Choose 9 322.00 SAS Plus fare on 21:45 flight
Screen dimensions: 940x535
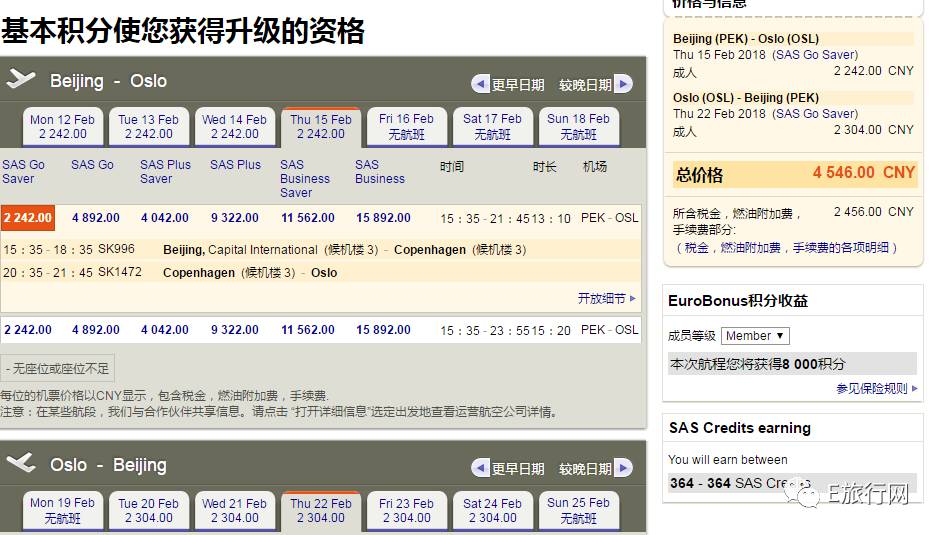point(235,218)
